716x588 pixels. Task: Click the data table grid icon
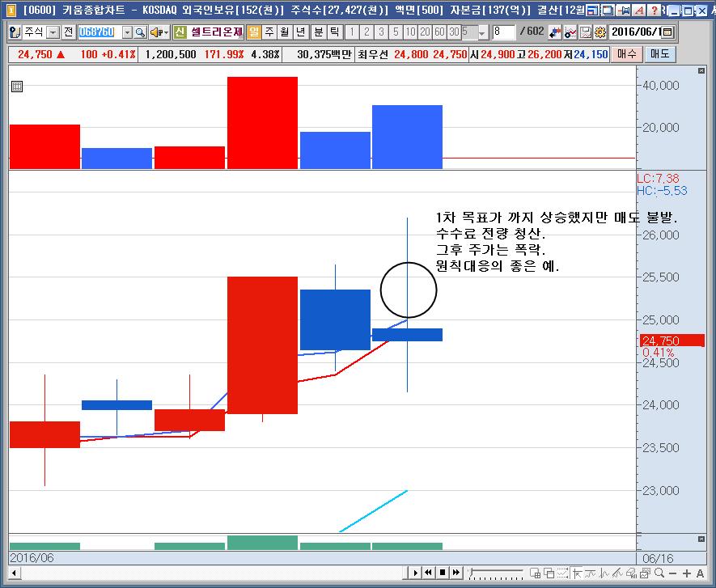(17, 87)
